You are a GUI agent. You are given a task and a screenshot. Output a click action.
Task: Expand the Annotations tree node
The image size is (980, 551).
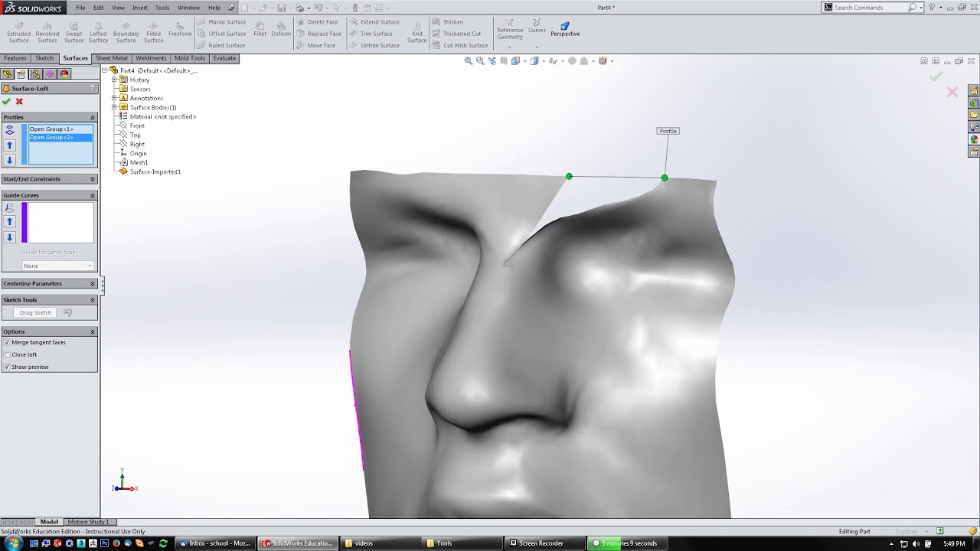pos(114,98)
